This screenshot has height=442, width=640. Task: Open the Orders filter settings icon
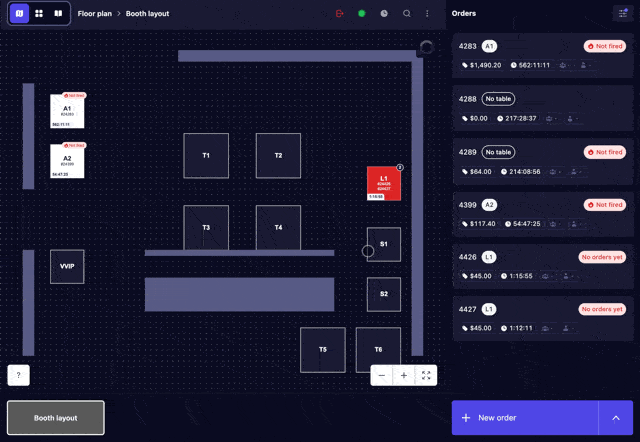pyautogui.click(x=620, y=14)
